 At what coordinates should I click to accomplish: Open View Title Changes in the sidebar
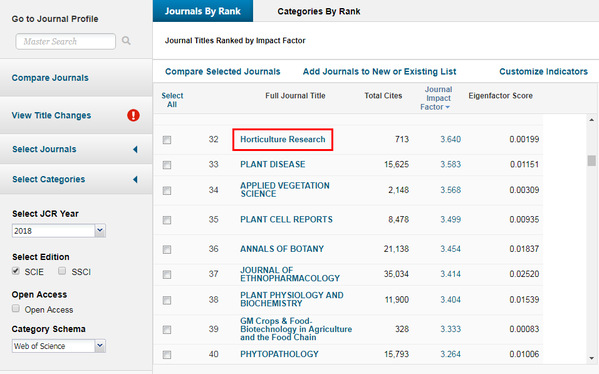click(x=51, y=115)
